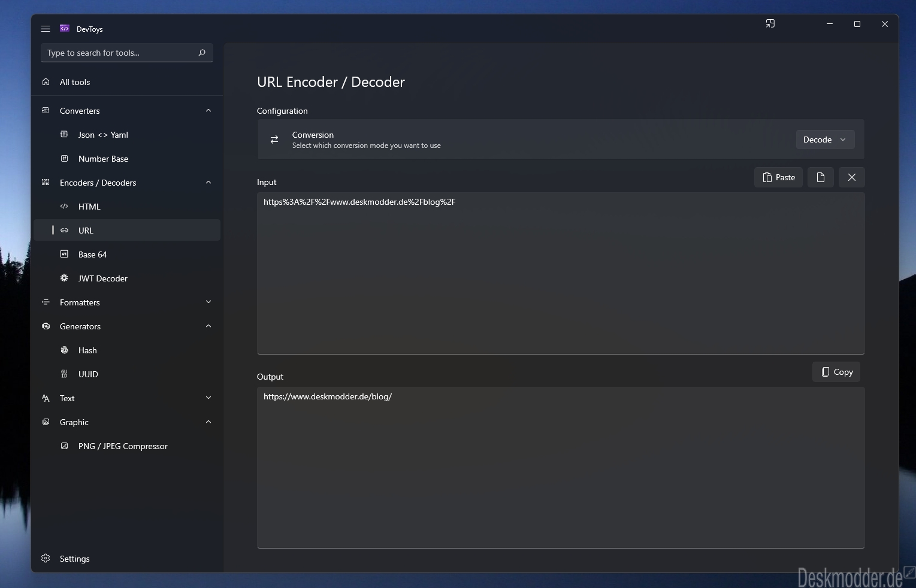Click the All tools home icon
The height and width of the screenshot is (588, 916).
coord(46,82)
